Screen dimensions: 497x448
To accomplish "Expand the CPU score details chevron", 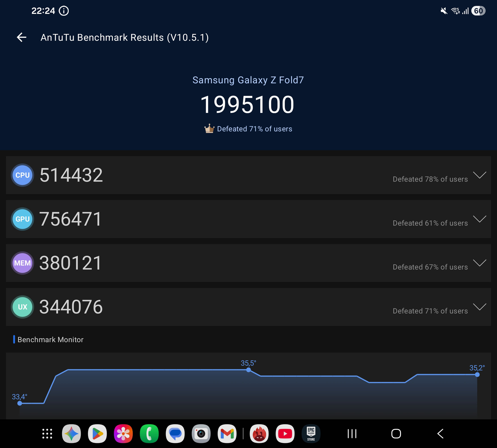I will point(480,175).
